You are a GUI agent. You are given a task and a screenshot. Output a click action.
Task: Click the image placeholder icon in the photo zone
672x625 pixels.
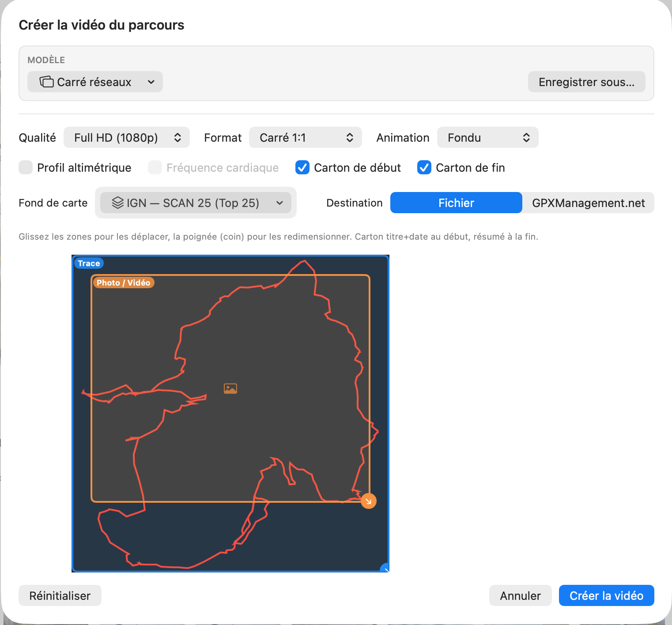click(x=230, y=388)
